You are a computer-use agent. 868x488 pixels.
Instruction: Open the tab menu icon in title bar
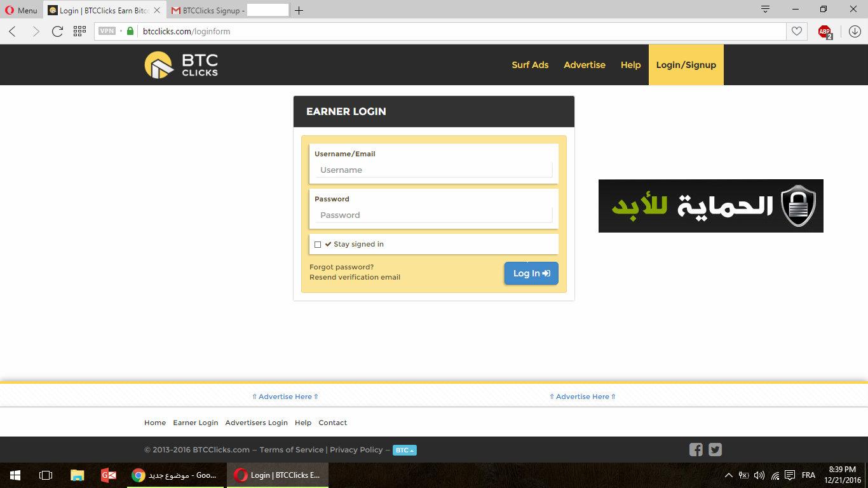click(x=765, y=10)
